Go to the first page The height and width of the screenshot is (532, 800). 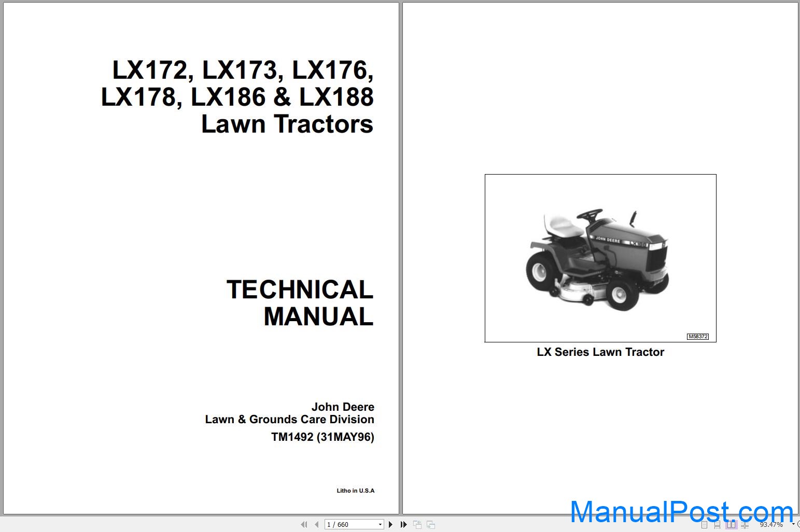304,525
